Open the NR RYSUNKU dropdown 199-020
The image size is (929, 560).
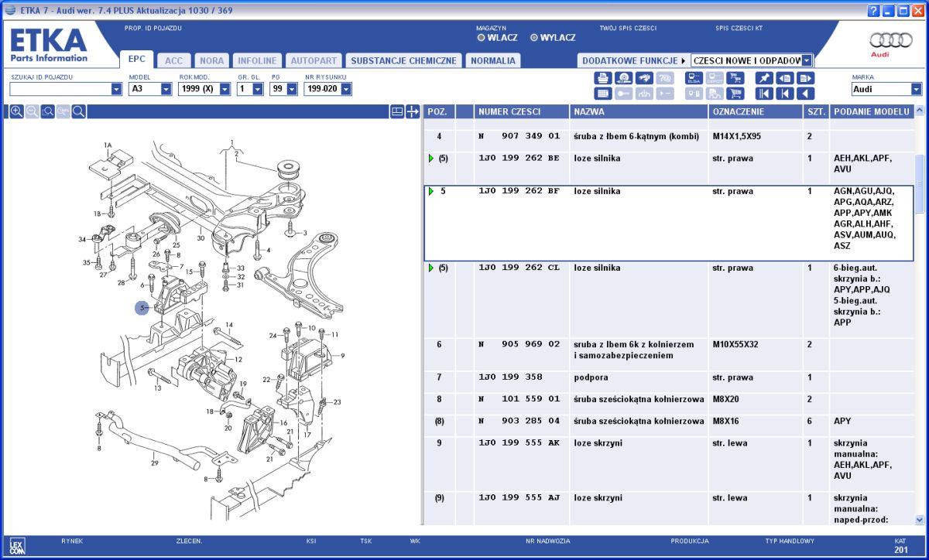coord(345,89)
